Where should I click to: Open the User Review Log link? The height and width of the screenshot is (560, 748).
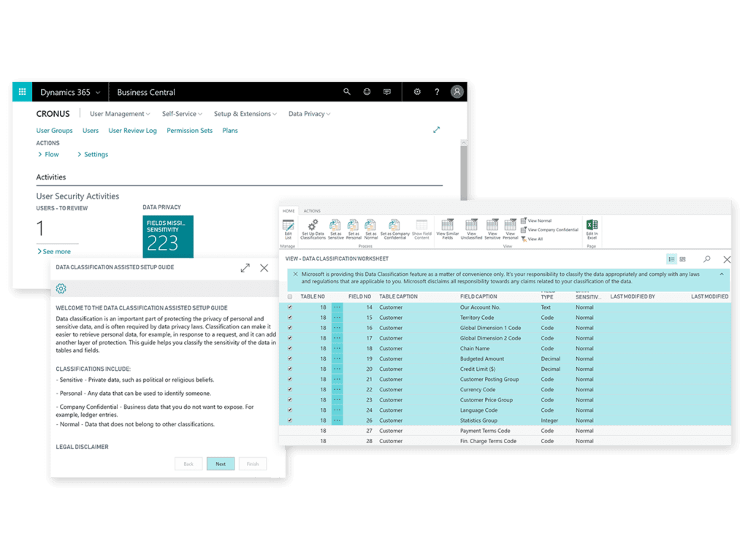tap(133, 131)
